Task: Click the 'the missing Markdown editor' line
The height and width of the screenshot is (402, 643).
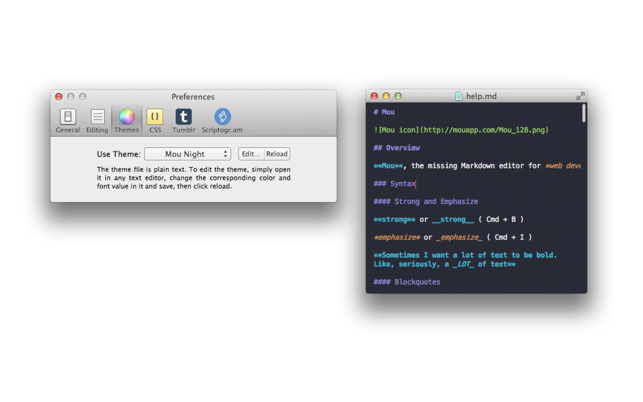Action: (476, 166)
